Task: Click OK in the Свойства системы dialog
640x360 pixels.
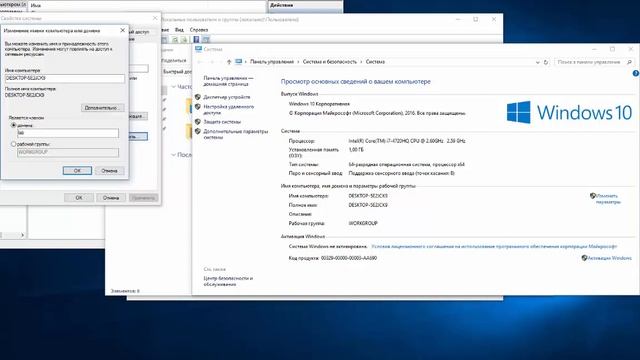Action: point(79,198)
